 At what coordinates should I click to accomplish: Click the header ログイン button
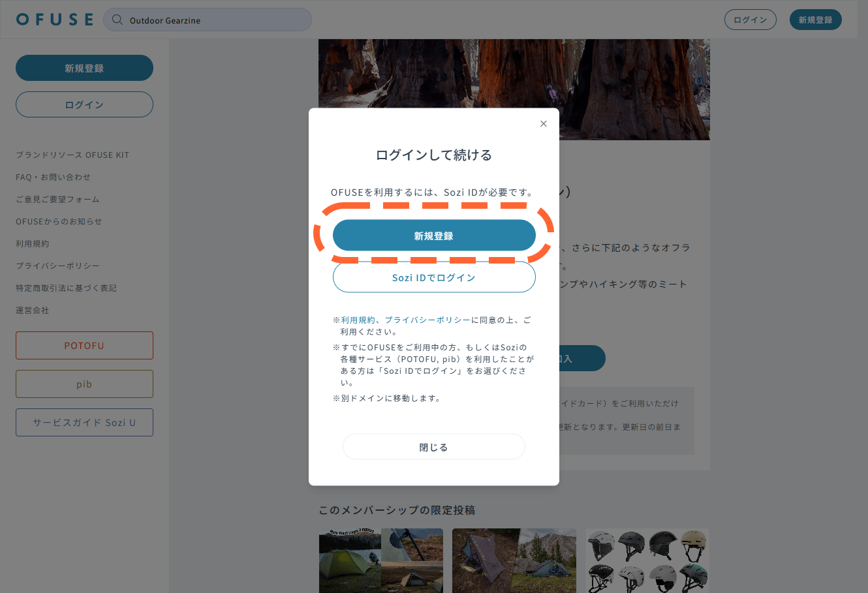[x=750, y=20]
